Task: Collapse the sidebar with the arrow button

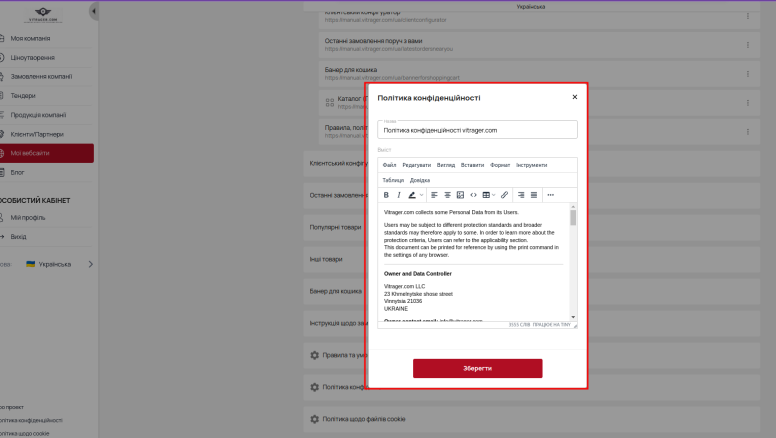Action: coord(94,11)
